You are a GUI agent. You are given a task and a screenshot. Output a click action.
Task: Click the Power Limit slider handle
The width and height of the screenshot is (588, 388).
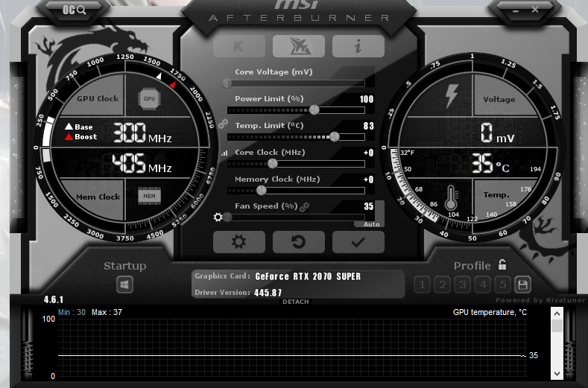[x=314, y=109]
